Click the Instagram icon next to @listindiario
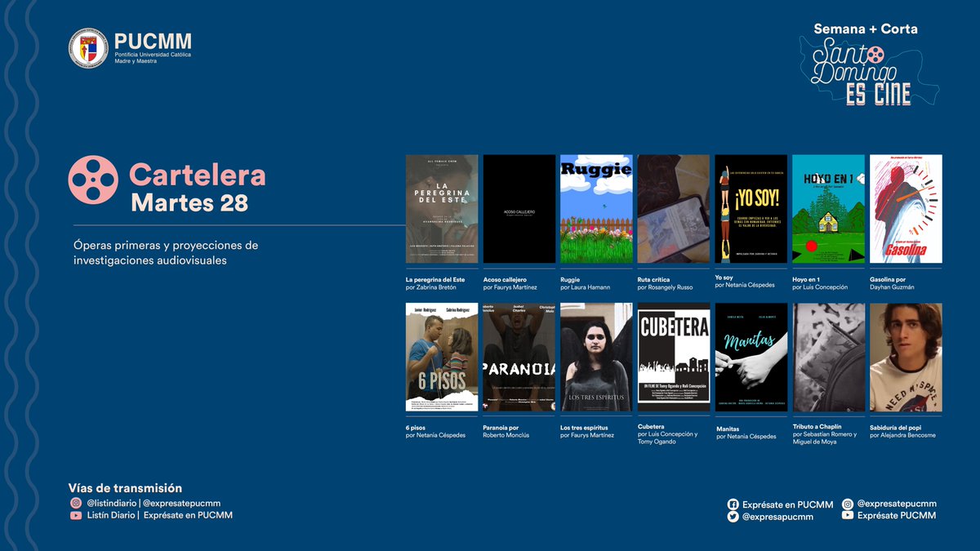Viewport: 980px width, 551px height. pyautogui.click(x=76, y=504)
